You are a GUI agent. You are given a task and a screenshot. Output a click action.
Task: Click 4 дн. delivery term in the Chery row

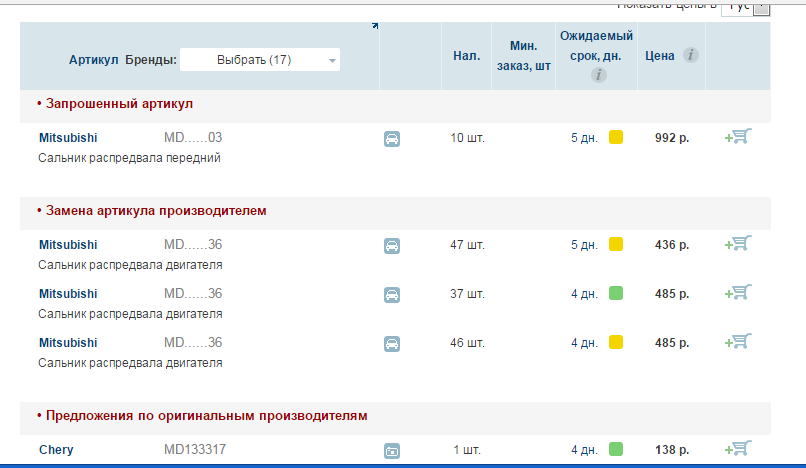point(584,449)
